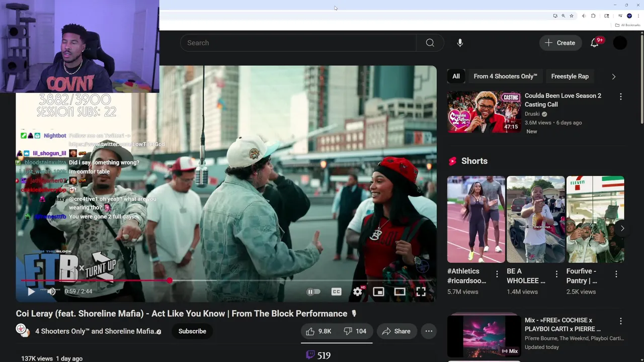
Task: Open Chrome three-dot menu
Action: coord(638,16)
